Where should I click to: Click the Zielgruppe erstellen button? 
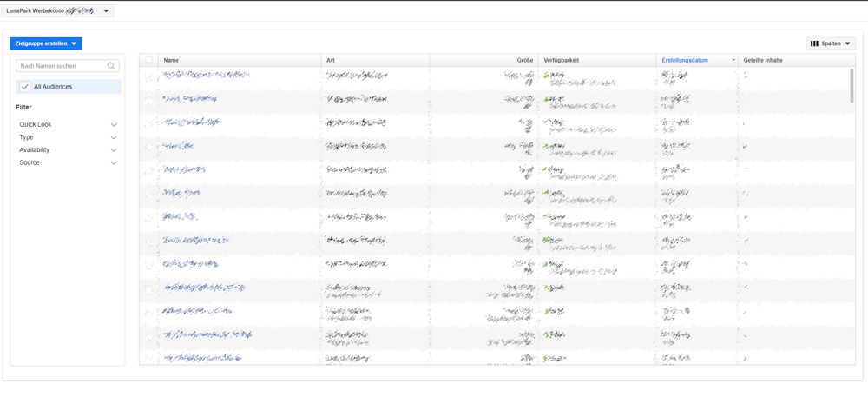click(46, 43)
